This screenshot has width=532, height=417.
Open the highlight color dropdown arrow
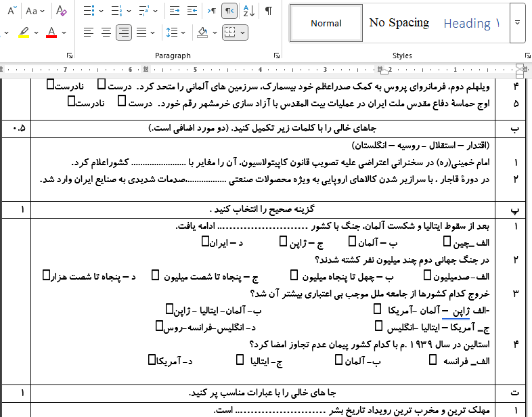click(36, 33)
